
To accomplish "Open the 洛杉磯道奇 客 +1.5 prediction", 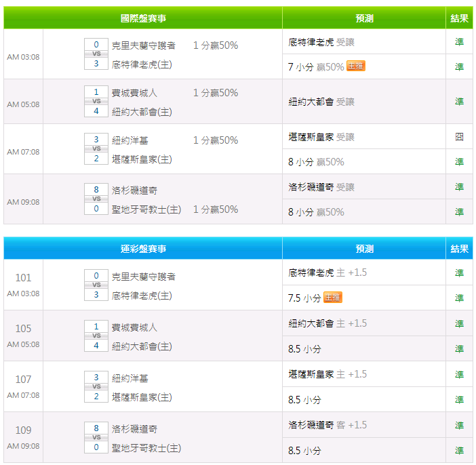I will click(x=328, y=425).
